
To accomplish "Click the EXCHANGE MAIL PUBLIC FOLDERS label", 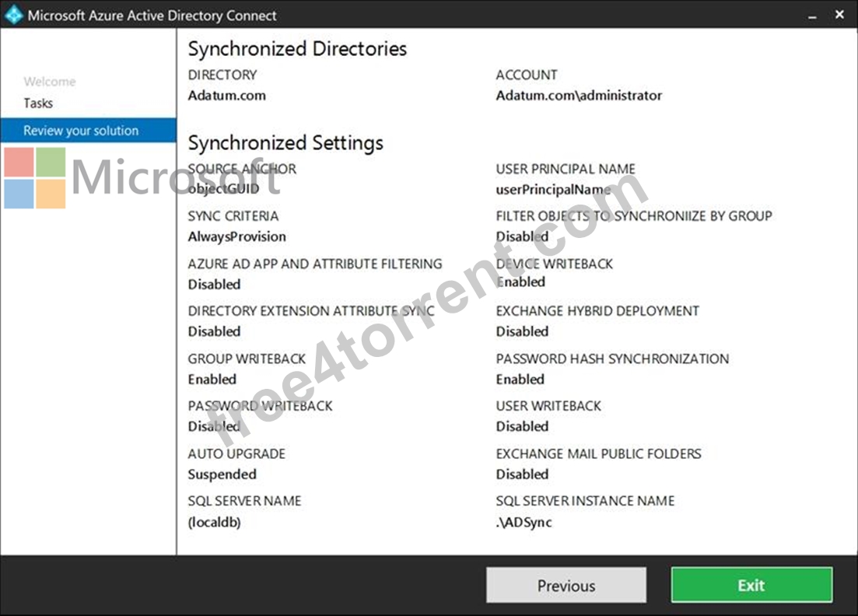I will click(x=599, y=454).
